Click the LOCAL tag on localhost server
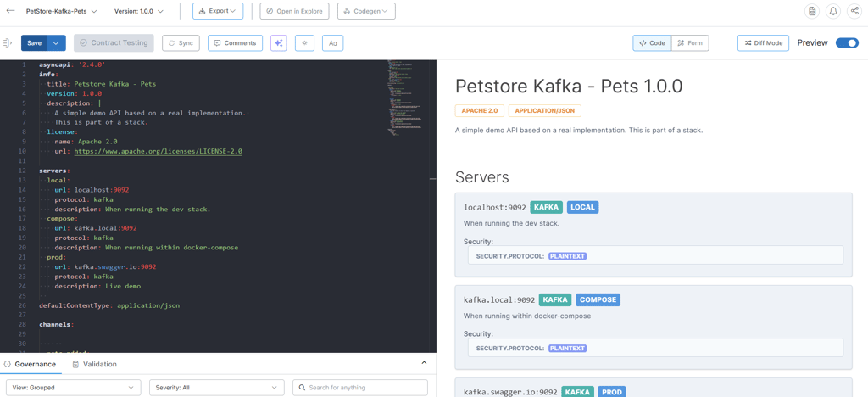The image size is (868, 397). click(582, 208)
